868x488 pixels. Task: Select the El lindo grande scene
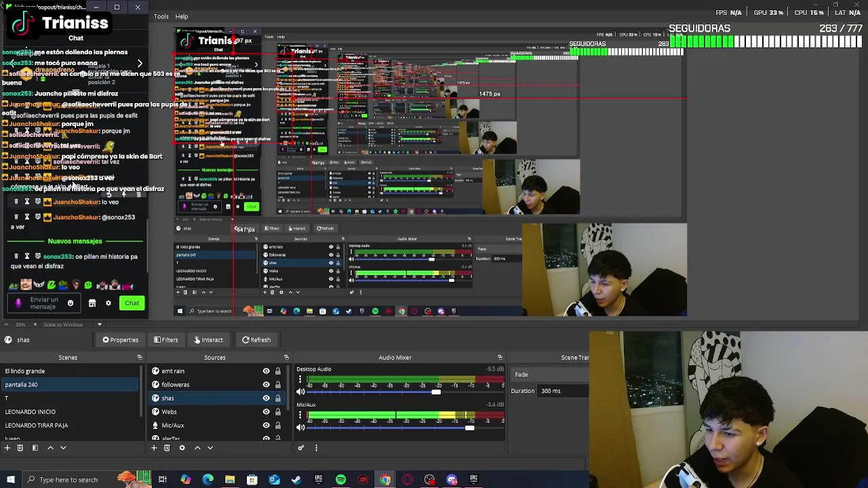71,371
